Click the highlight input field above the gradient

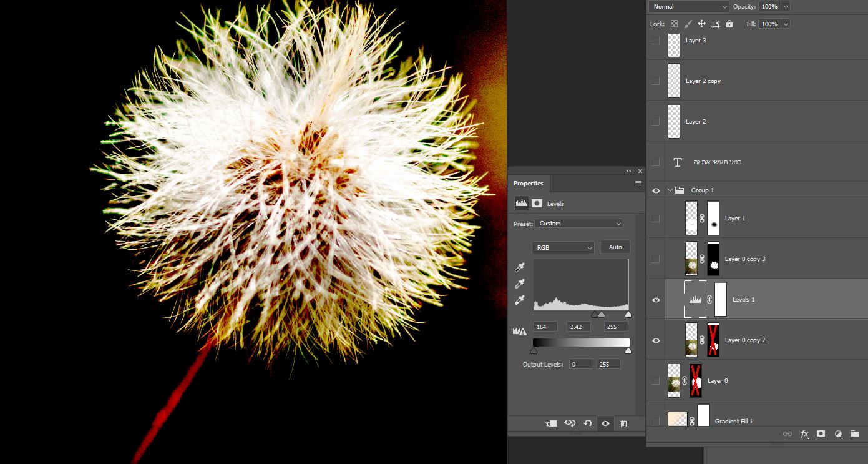pyautogui.click(x=616, y=327)
